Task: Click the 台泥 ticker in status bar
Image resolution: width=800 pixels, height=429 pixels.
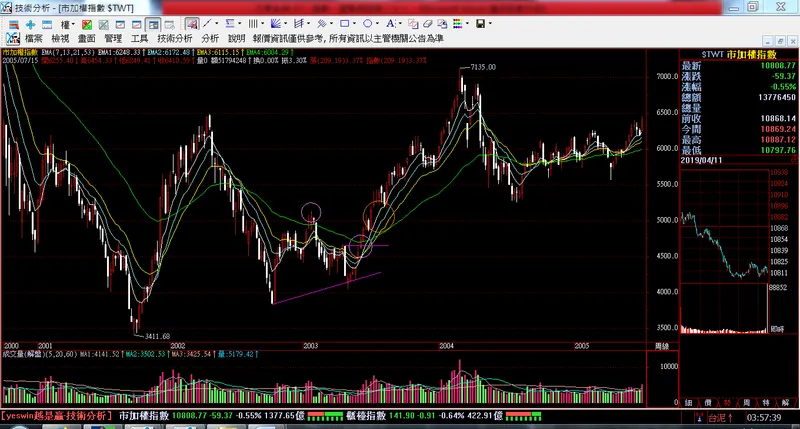Action: click(x=716, y=418)
